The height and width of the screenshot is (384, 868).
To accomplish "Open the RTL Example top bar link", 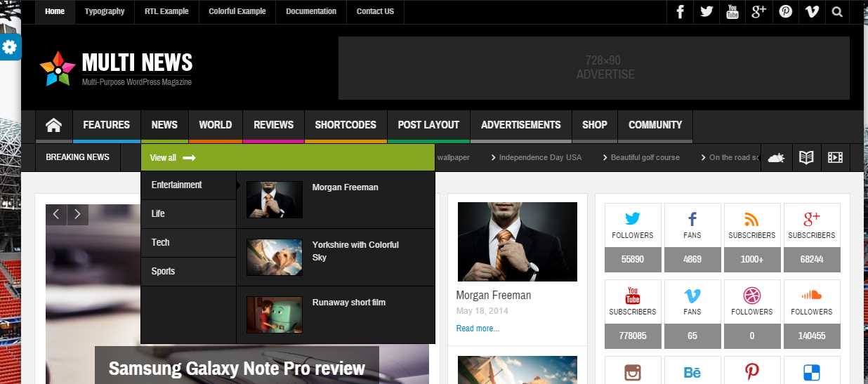I will pos(166,11).
